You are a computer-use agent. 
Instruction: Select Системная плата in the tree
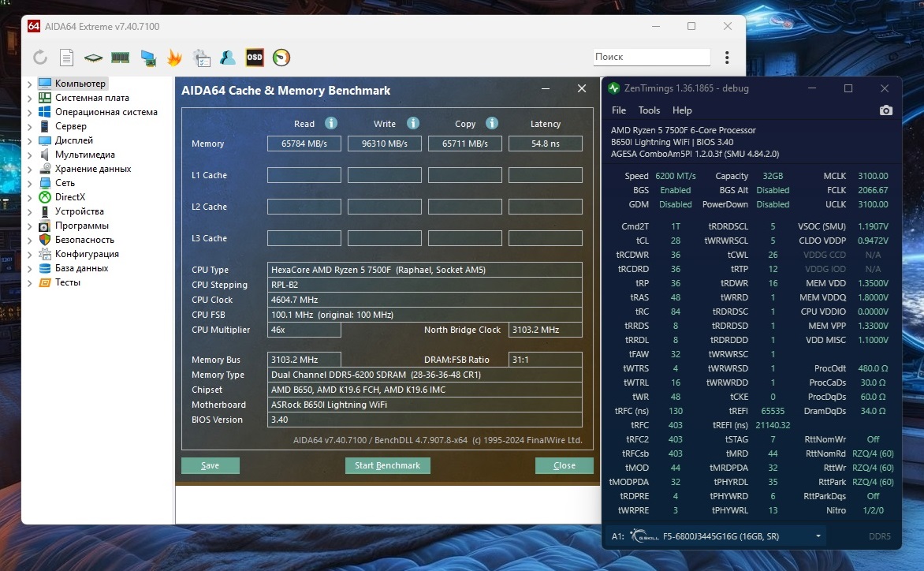click(x=92, y=98)
